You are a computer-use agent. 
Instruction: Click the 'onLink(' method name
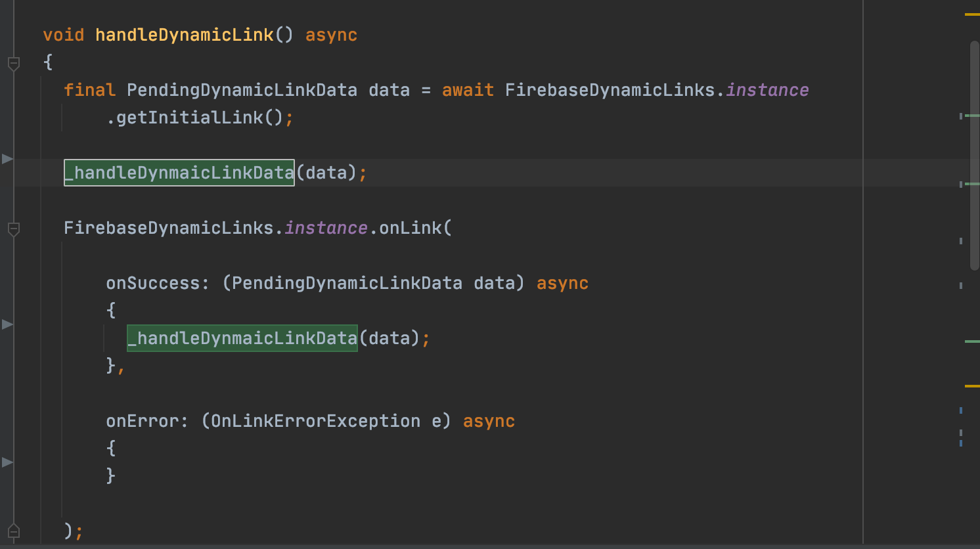coord(415,228)
